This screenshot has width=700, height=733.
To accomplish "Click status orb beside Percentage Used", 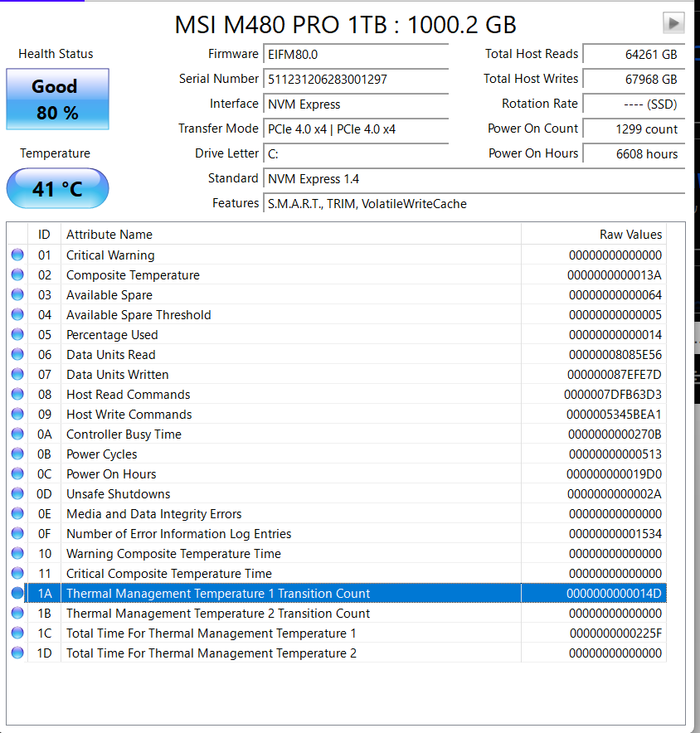I will [17, 335].
